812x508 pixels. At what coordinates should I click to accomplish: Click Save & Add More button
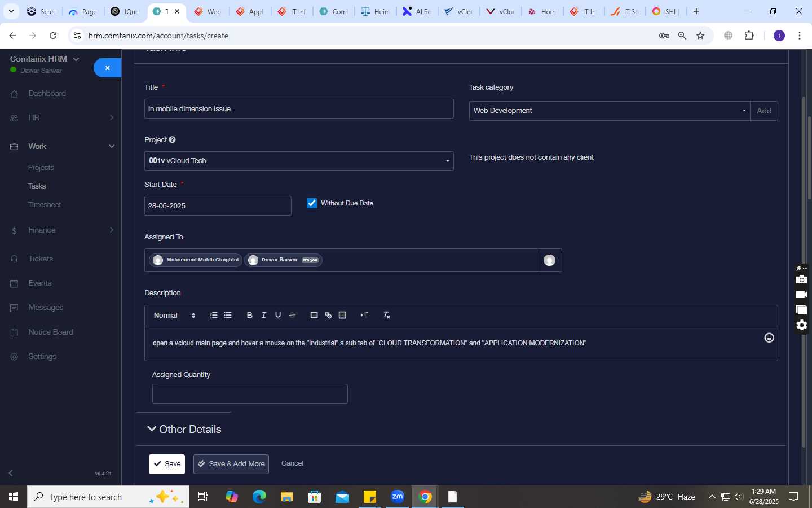tap(231, 464)
